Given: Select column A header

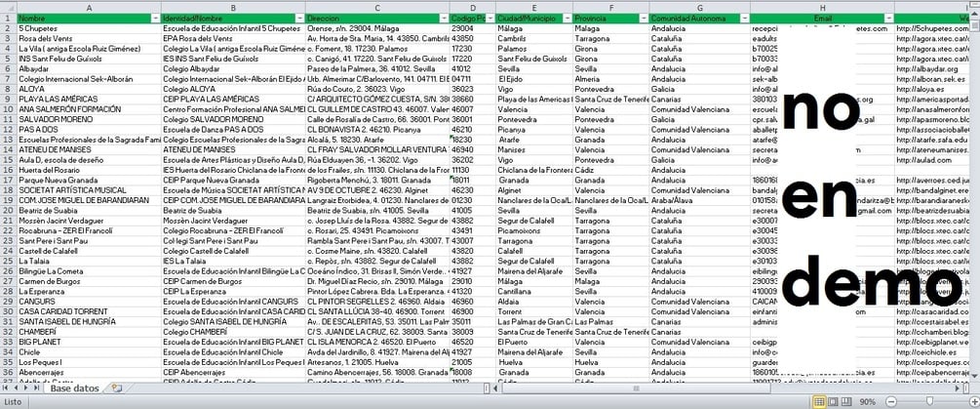Looking at the screenshot, I should (x=89, y=8).
